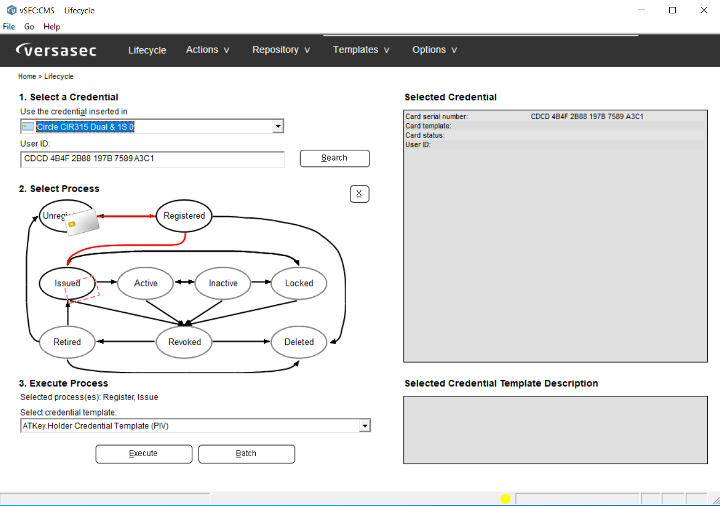The height and width of the screenshot is (506, 720).
Task: Click the yellow status indicator dot
Action: (506, 499)
